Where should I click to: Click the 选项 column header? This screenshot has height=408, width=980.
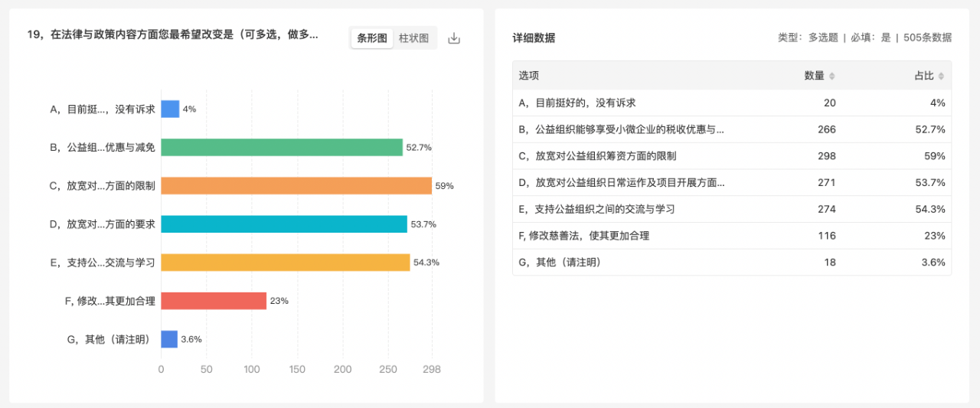(529, 76)
